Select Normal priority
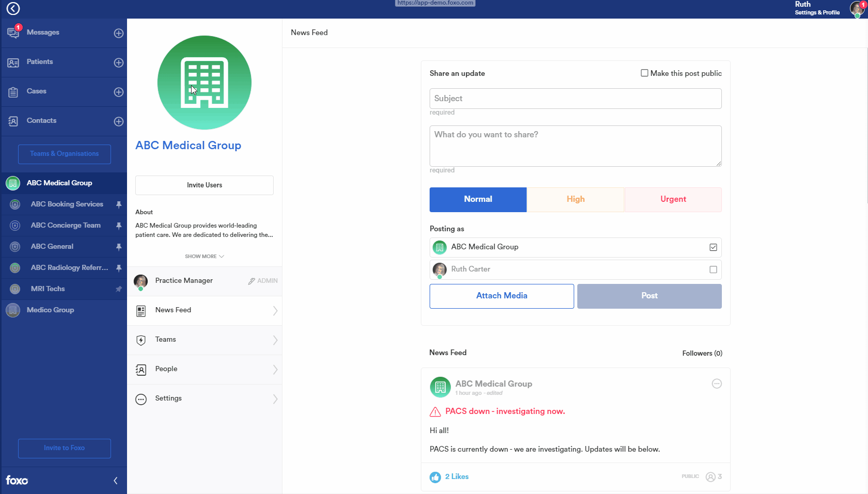This screenshot has width=868, height=494. click(478, 200)
